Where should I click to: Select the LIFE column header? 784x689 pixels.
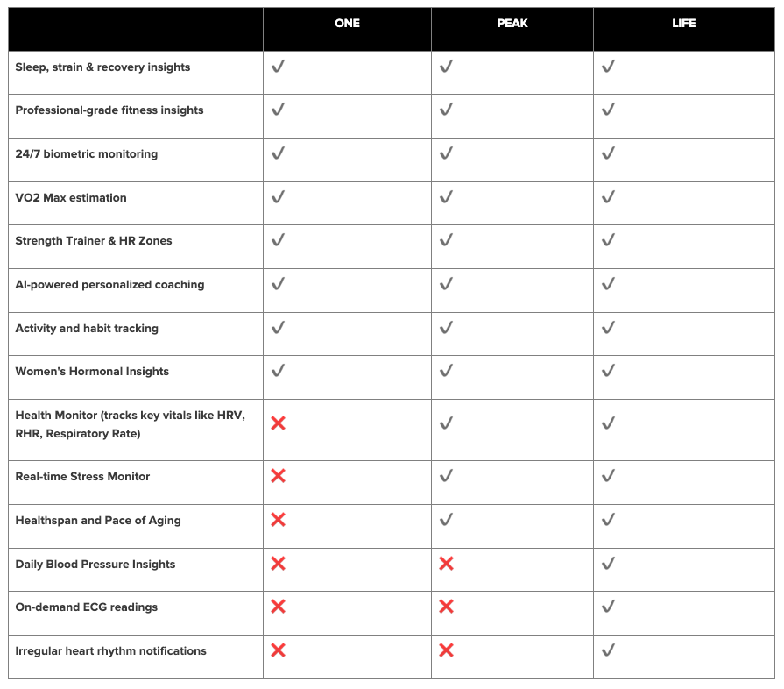[x=684, y=24]
